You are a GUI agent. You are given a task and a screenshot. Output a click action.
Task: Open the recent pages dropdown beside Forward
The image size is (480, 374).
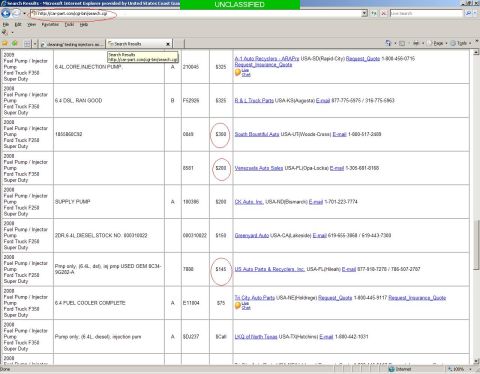click(24, 14)
